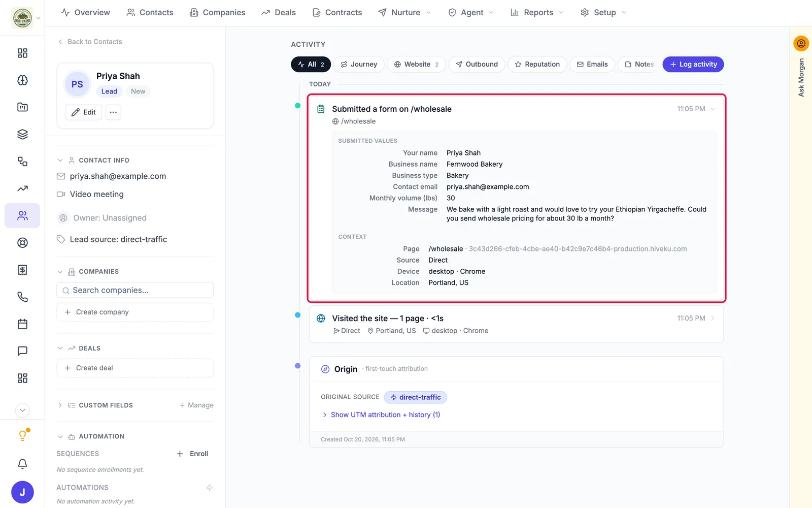The width and height of the screenshot is (812, 508).
Task: Open the dollar invoice icon in sidebar
Action: point(22,270)
